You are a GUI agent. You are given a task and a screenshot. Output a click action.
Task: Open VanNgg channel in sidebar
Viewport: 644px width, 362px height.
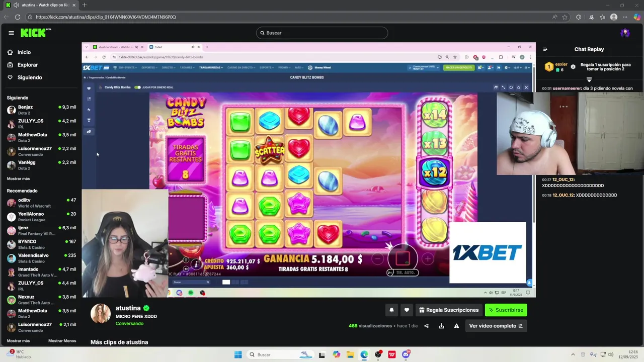[x=41, y=165]
